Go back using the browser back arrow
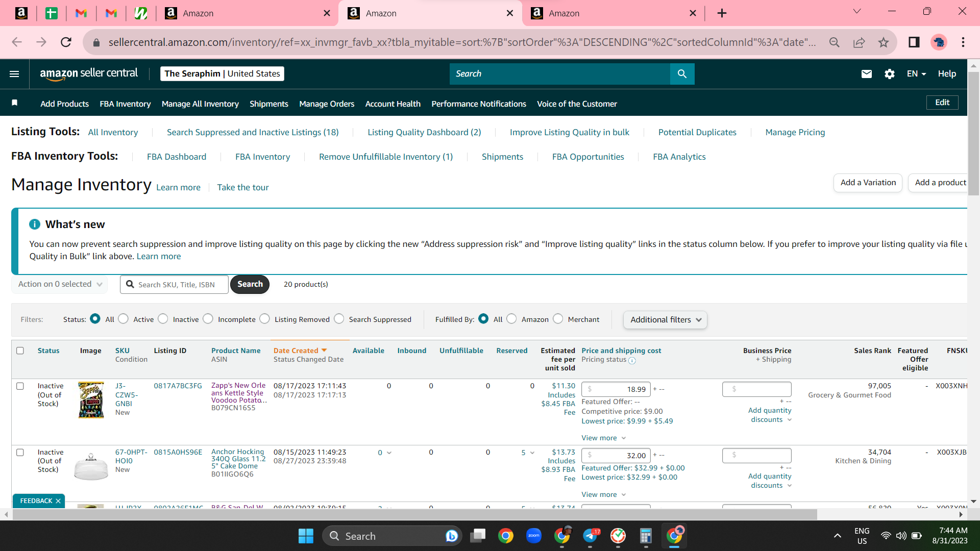Image resolution: width=980 pixels, height=551 pixels. coord(17,42)
